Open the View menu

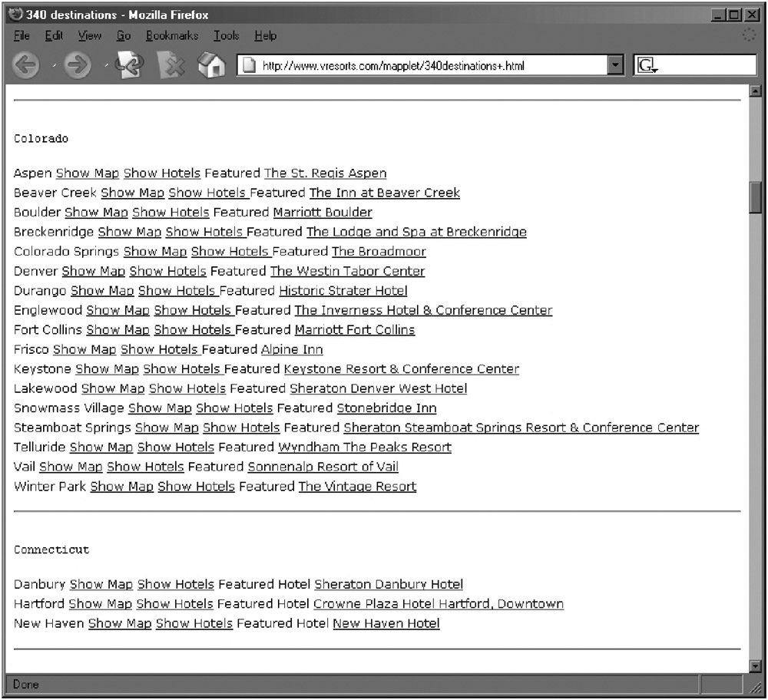[90, 36]
